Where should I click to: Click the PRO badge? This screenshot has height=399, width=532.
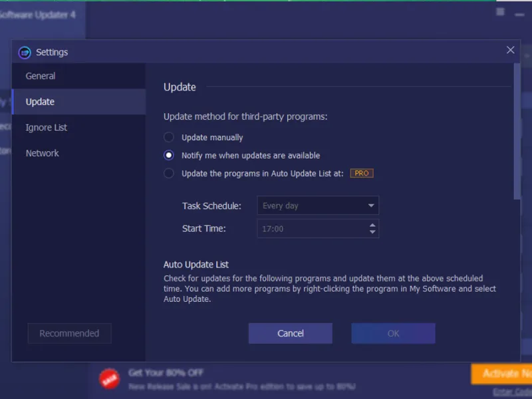pos(362,174)
